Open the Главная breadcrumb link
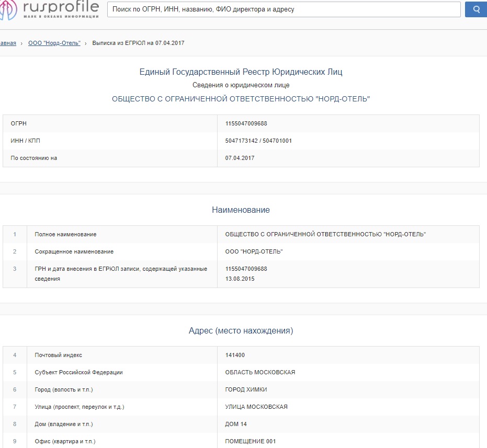The width and height of the screenshot is (487, 448). [7, 43]
